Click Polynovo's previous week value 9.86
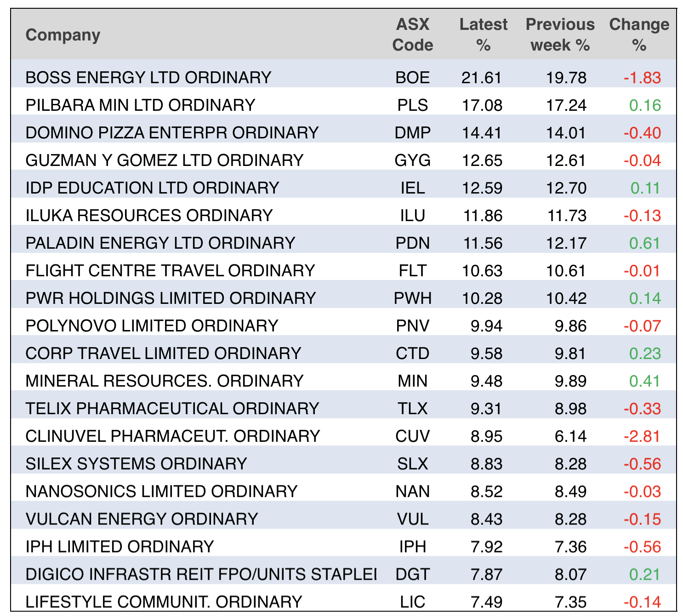This screenshot has width=683, height=616. pos(570,326)
